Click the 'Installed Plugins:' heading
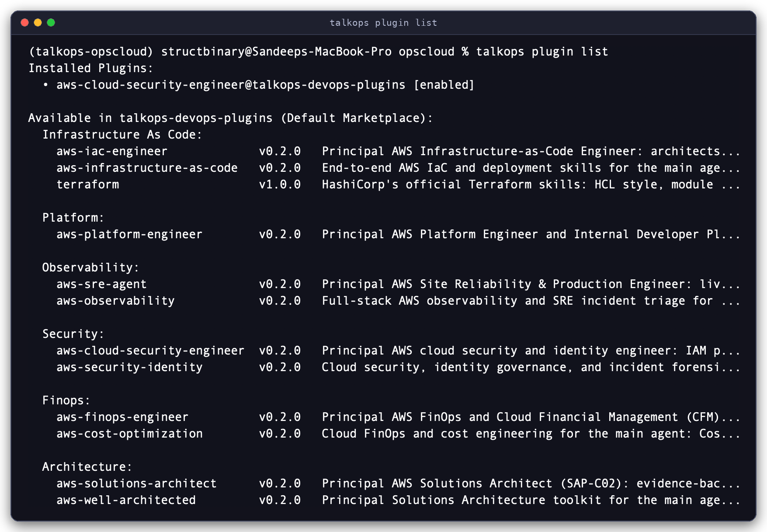This screenshot has height=532, width=767. [91, 68]
